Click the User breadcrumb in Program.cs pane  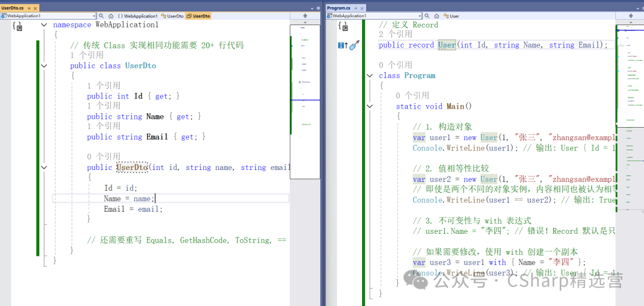451,16
